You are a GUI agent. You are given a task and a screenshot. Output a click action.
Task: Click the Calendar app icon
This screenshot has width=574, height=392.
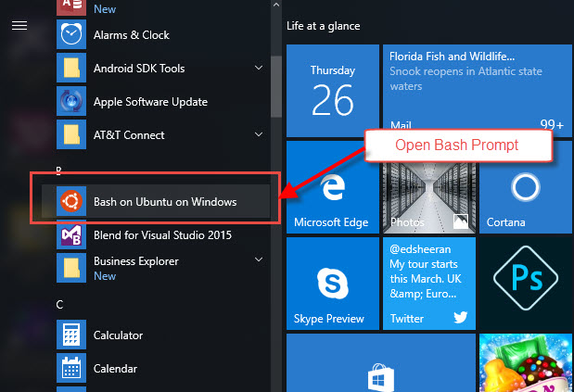click(x=71, y=368)
